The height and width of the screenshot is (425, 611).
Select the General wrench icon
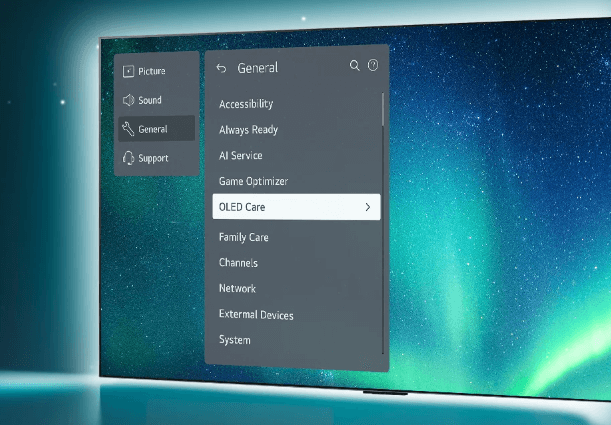128,129
